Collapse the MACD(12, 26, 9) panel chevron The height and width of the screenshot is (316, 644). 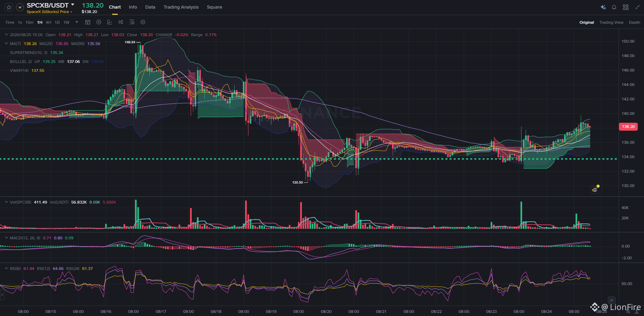[6, 238]
